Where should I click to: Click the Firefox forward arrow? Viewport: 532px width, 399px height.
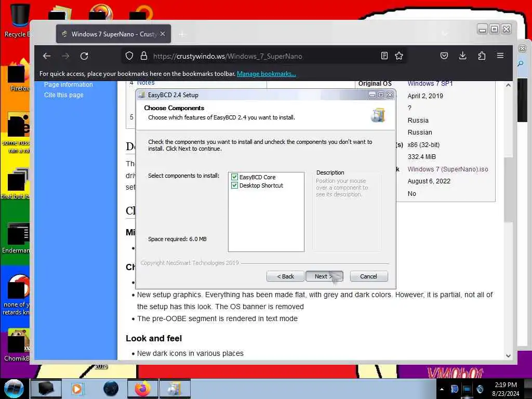(x=65, y=56)
